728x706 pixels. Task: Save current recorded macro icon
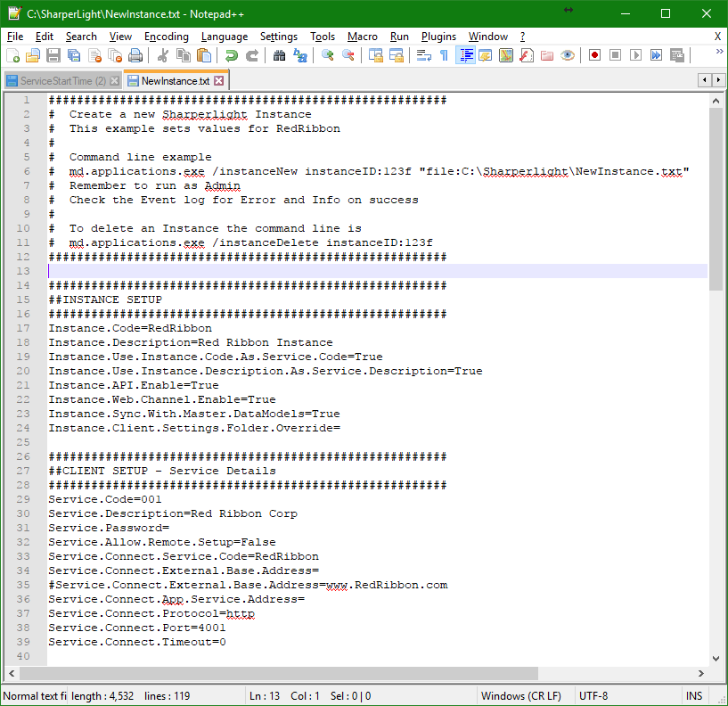(677, 55)
